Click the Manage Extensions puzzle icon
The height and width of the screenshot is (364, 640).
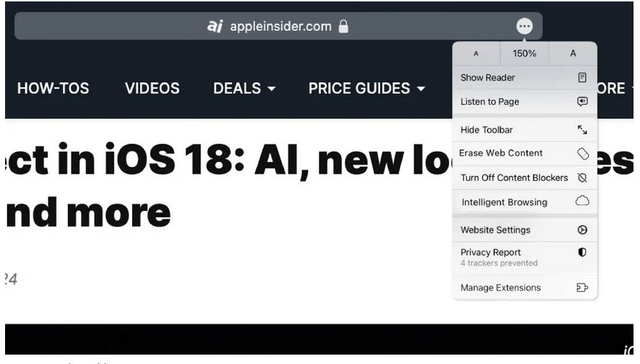[582, 287]
